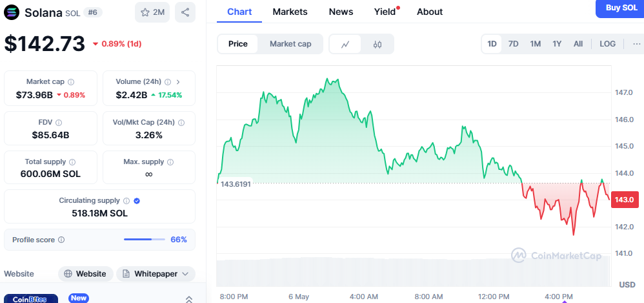Click the share icon beside Solana title
The image size is (644, 303).
(x=185, y=12)
